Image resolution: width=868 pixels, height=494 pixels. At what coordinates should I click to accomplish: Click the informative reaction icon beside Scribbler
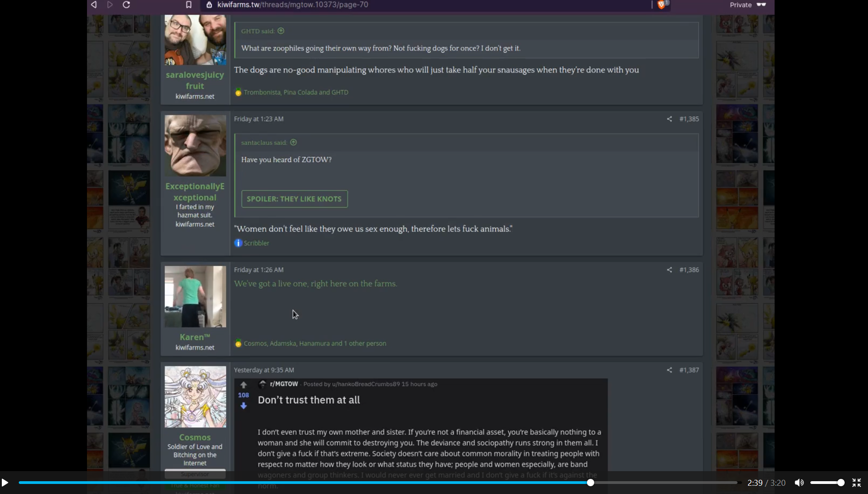point(238,243)
